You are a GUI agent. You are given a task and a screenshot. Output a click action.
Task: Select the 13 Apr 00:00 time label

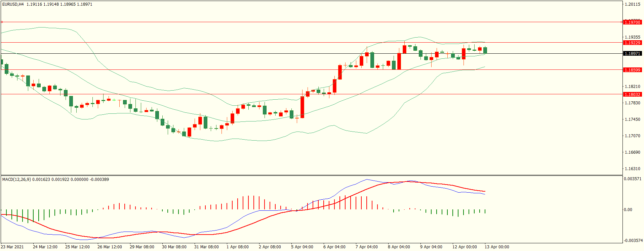coord(496,247)
